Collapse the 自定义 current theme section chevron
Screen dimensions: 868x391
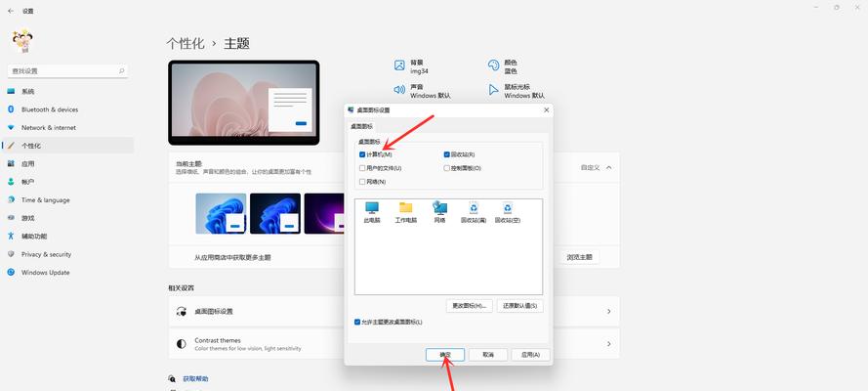609,167
